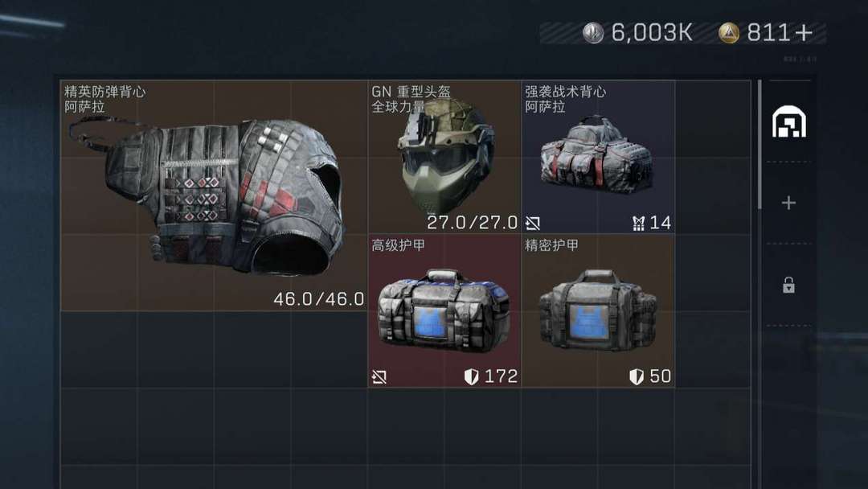
Task: Select the stash container icon in sidebar
Action: (789, 121)
